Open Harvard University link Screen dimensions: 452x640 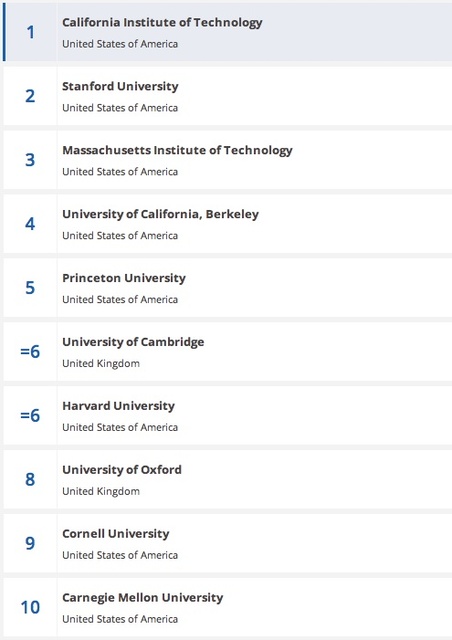click(118, 406)
